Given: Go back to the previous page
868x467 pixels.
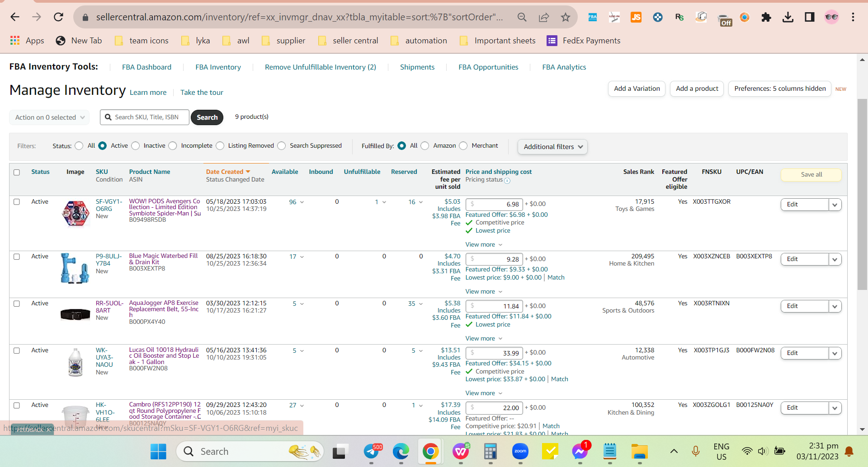Looking at the screenshot, I should point(15,17).
